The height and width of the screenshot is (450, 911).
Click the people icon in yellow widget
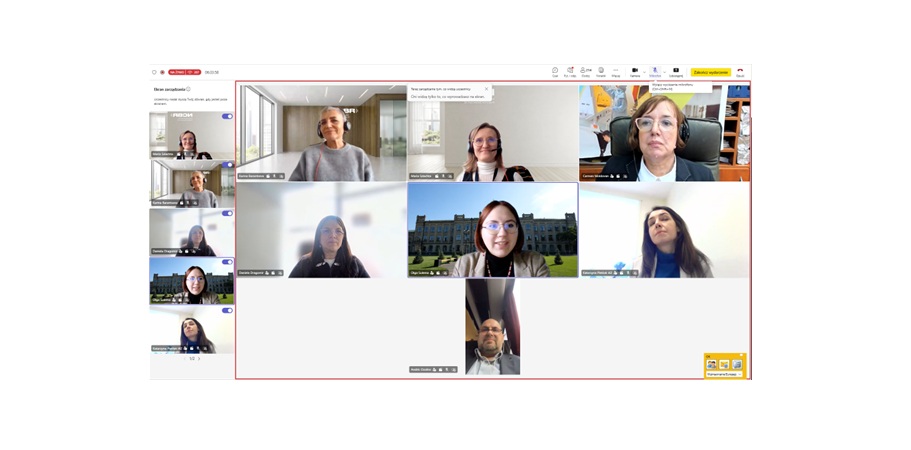712,365
